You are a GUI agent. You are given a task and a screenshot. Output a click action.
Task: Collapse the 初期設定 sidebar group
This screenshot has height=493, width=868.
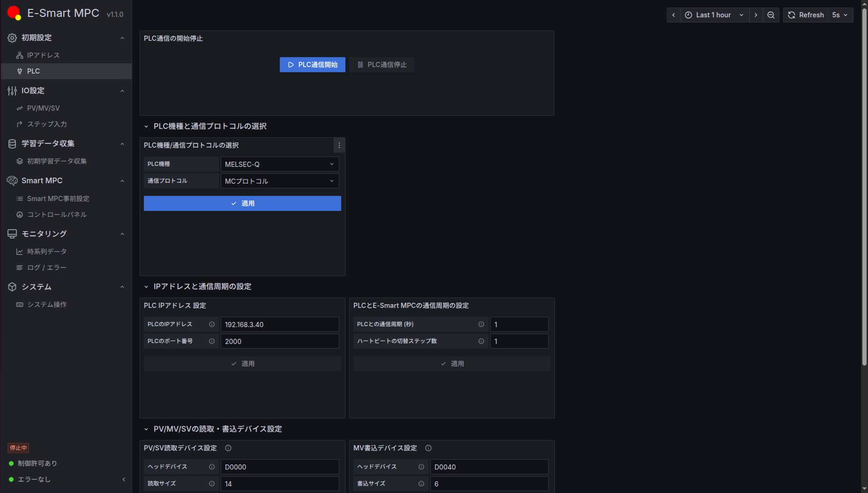point(122,38)
